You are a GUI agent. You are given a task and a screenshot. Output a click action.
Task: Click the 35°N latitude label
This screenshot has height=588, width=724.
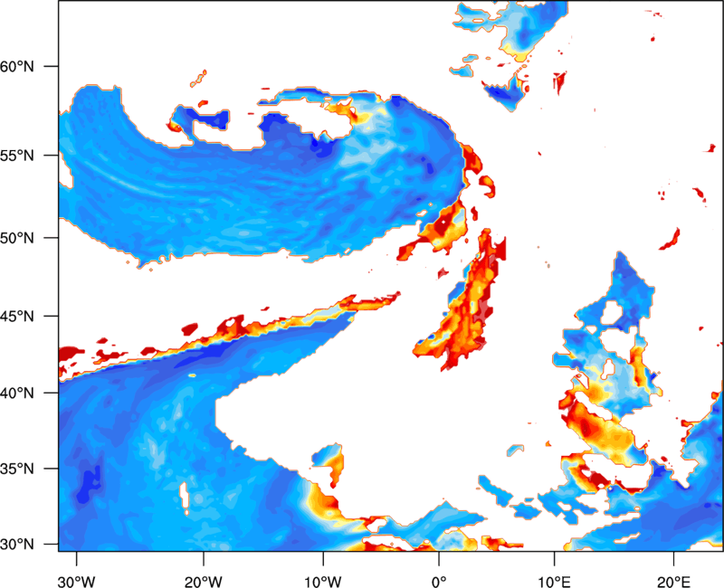click(17, 469)
